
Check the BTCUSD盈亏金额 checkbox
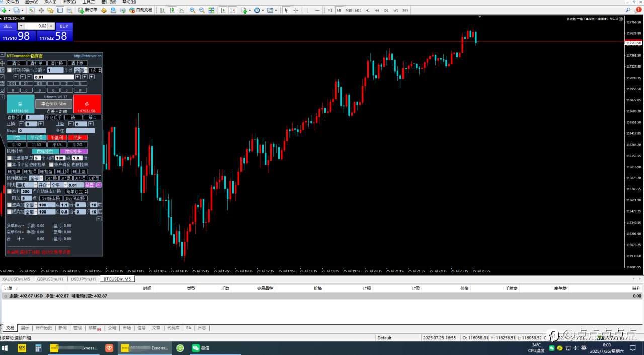(x=9, y=70)
